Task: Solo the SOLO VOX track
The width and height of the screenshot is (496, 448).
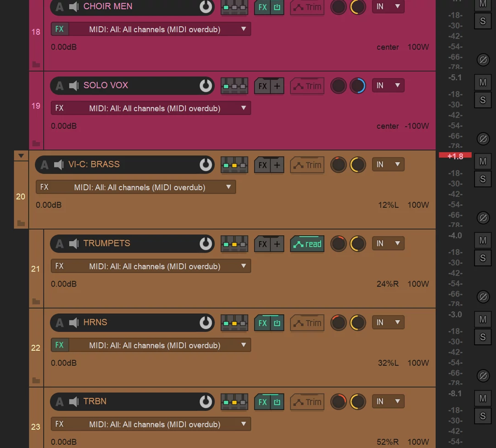Action: coord(483,100)
